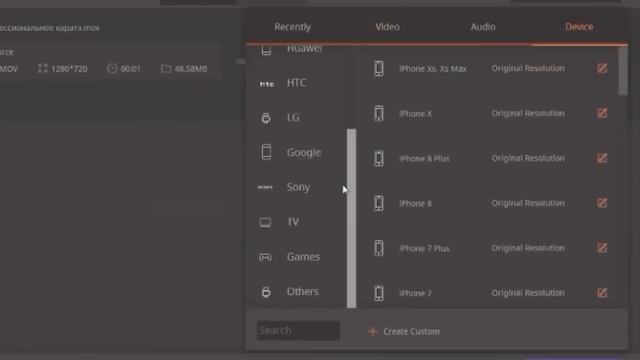Edit iPhone 7 Plus preset settings

tap(602, 248)
